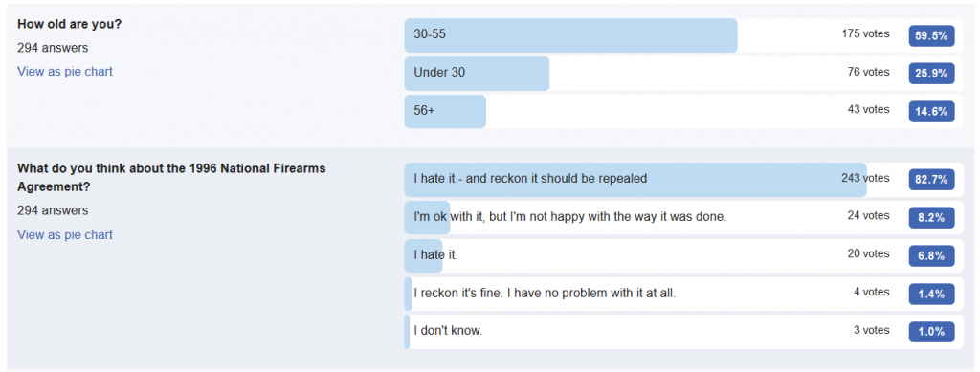Select the 'I don't know.' answer row
The width and height of the screenshot is (980, 372).
tap(683, 332)
